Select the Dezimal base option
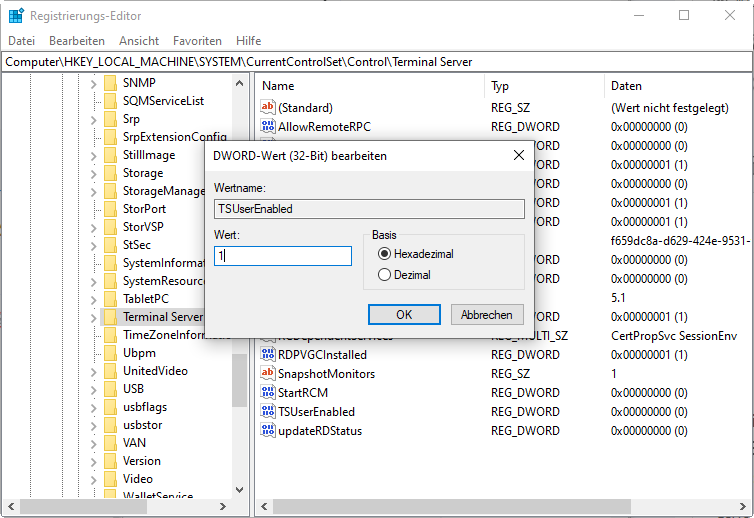The width and height of the screenshot is (754, 518). click(x=384, y=274)
